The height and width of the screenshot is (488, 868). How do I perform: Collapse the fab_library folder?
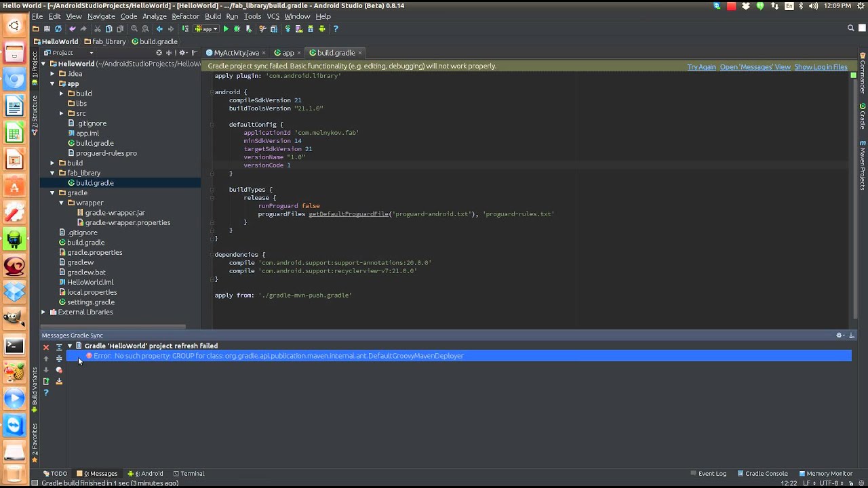tap(52, 173)
